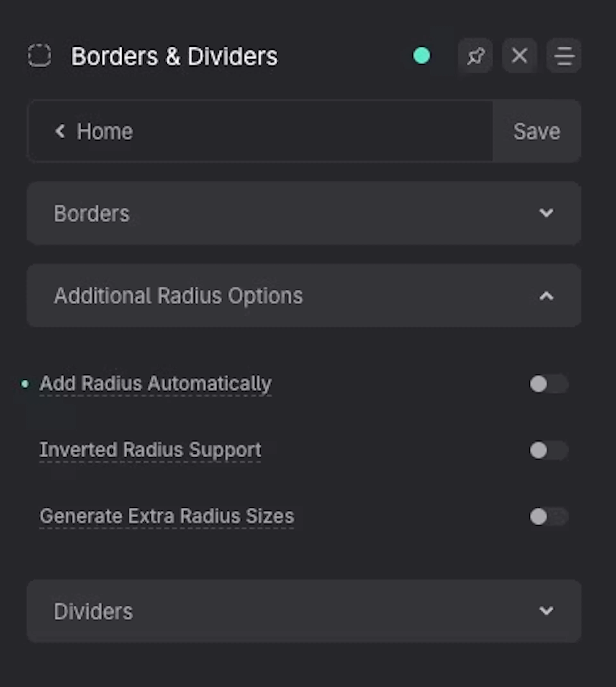Viewport: 616px width, 687px height.
Task: Open the hamburger menu icon
Action: pyautogui.click(x=564, y=55)
